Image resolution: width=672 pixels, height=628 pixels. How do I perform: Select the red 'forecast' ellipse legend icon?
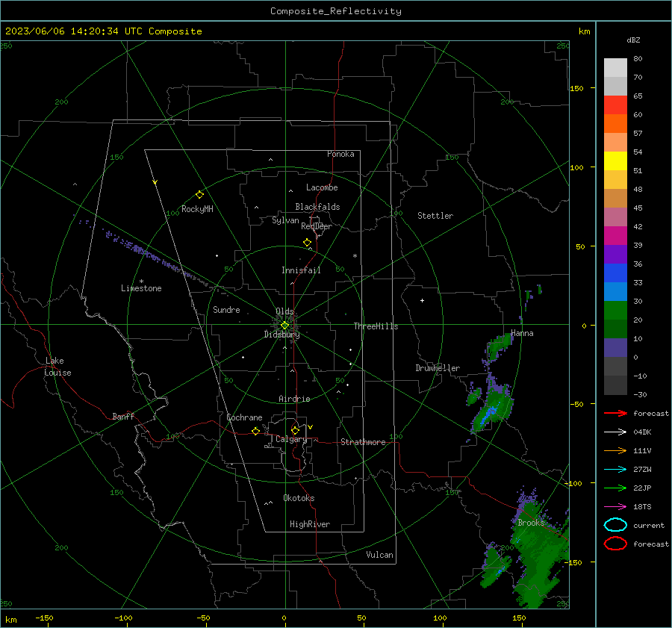tap(615, 544)
